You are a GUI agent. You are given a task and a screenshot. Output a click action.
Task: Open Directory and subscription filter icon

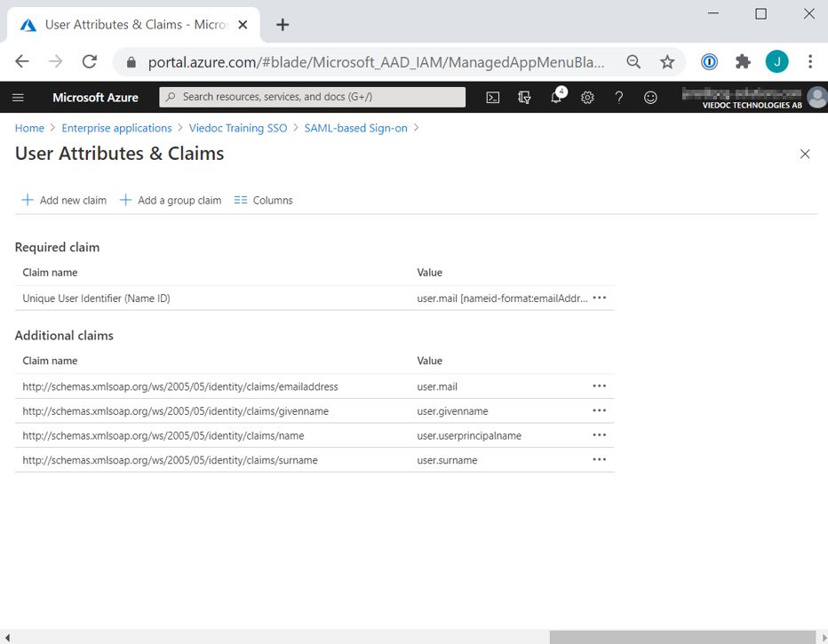524,98
